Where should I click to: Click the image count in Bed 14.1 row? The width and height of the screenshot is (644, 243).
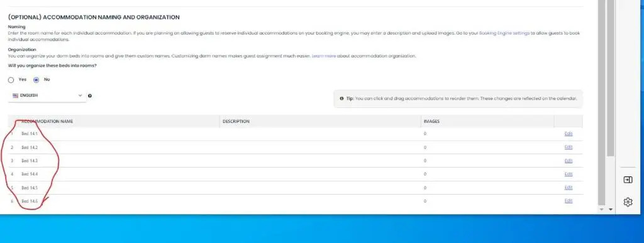425,134
